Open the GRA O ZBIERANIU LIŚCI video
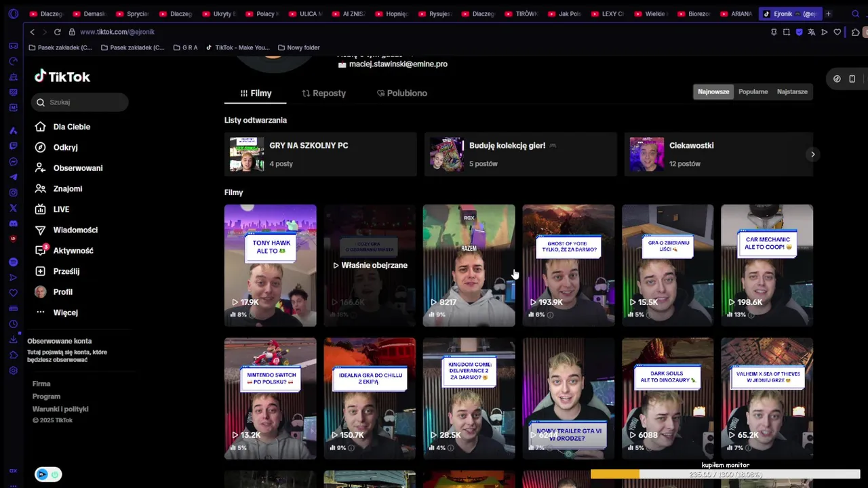 [x=668, y=265]
